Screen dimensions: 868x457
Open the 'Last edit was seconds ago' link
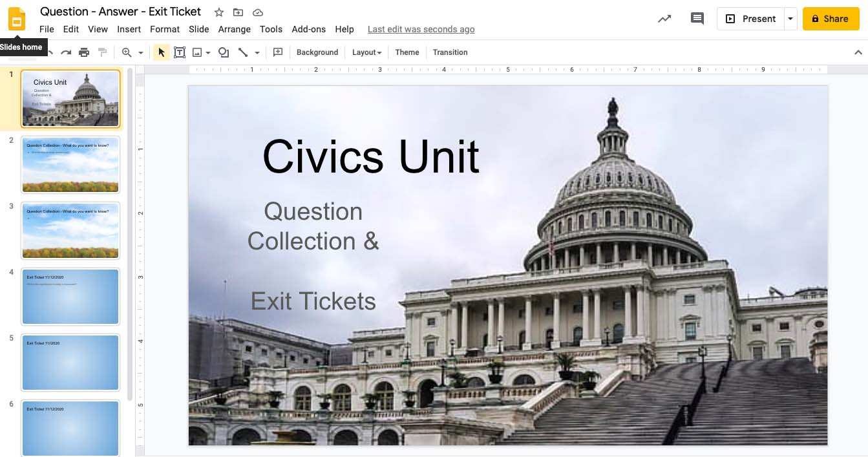(421, 29)
